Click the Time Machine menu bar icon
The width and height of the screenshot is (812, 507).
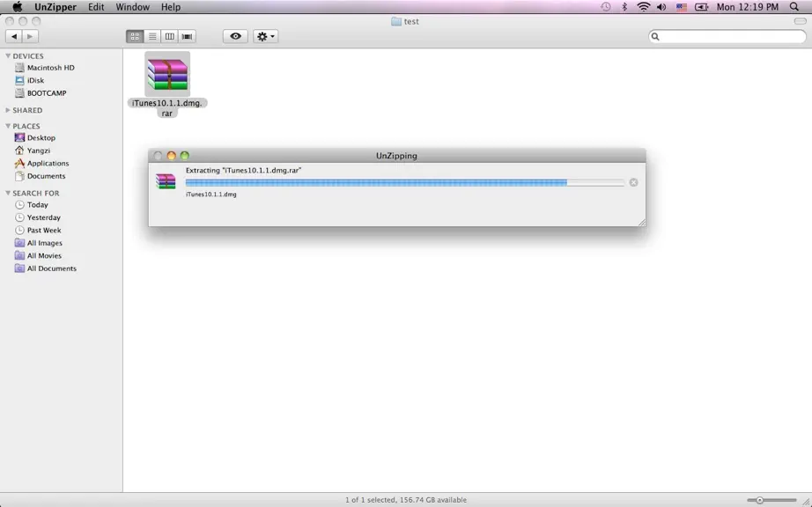pyautogui.click(x=606, y=7)
